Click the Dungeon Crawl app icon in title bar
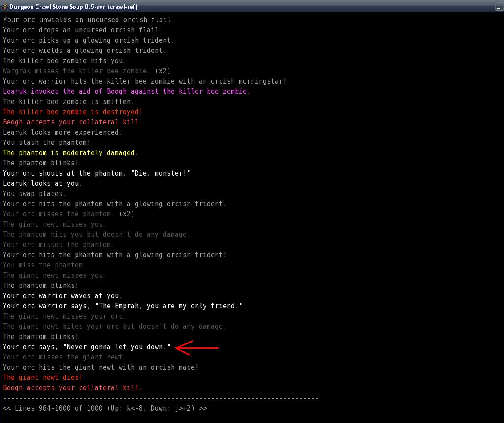The image size is (504, 423). pyautogui.click(x=5, y=7)
